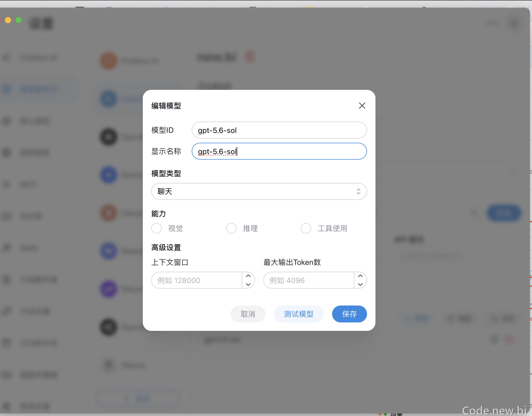Save the model with 保存
532x416 pixels.
[350, 314]
